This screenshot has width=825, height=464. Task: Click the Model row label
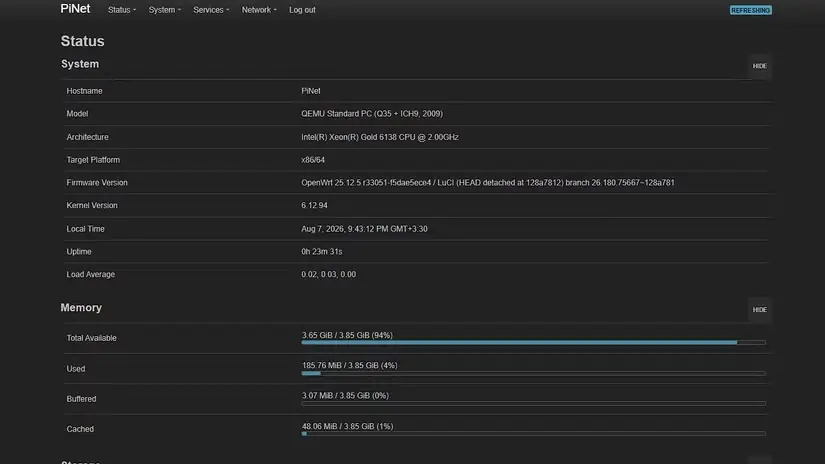pos(77,114)
